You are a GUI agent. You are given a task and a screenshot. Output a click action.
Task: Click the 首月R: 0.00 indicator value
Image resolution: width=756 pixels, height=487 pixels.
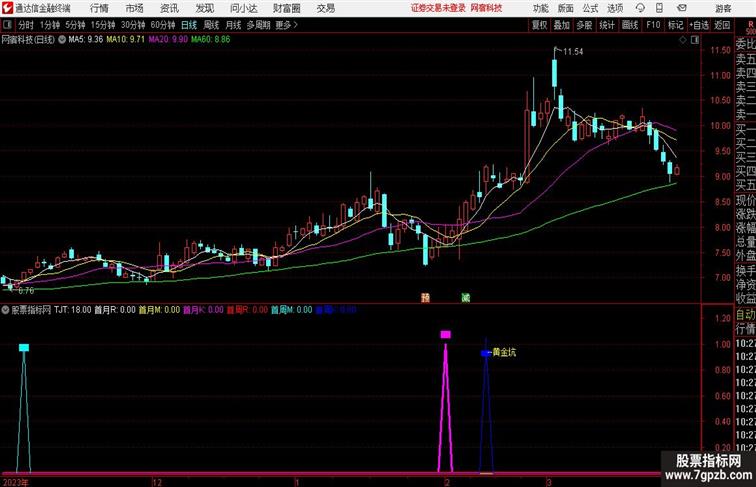click(x=115, y=310)
